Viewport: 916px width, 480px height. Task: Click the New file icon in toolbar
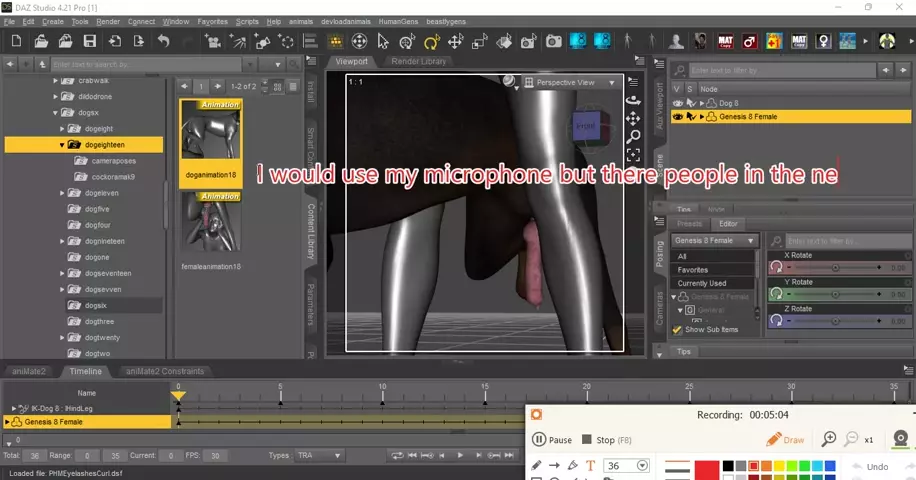pyautogui.click(x=15, y=41)
